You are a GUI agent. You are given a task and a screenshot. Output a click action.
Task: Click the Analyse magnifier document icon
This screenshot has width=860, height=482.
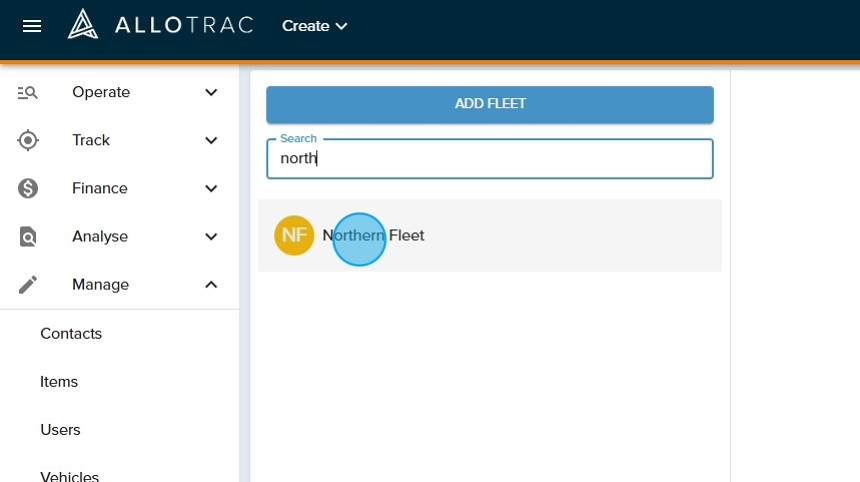[x=28, y=237]
